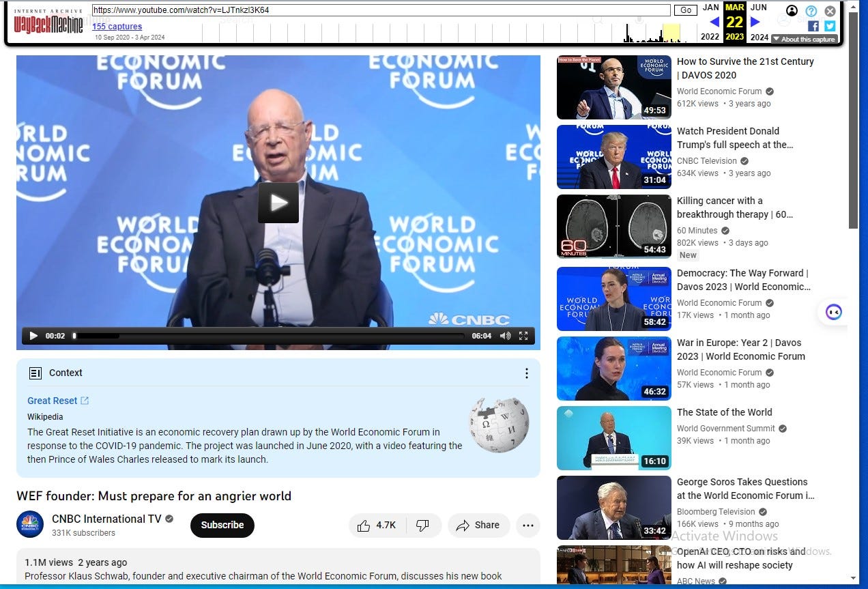Image resolution: width=868 pixels, height=589 pixels.
Task: Click the scrollbar down arrow
Action: click(853, 577)
